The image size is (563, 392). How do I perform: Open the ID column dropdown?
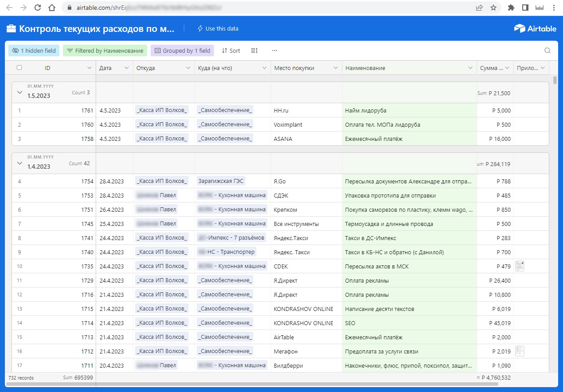89,68
